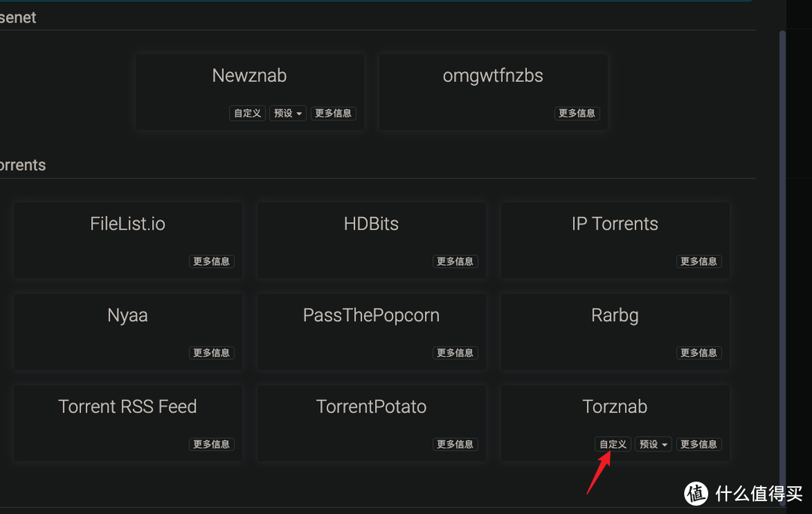Click the Torznab 自定义 button
812x514 pixels.
613,444
